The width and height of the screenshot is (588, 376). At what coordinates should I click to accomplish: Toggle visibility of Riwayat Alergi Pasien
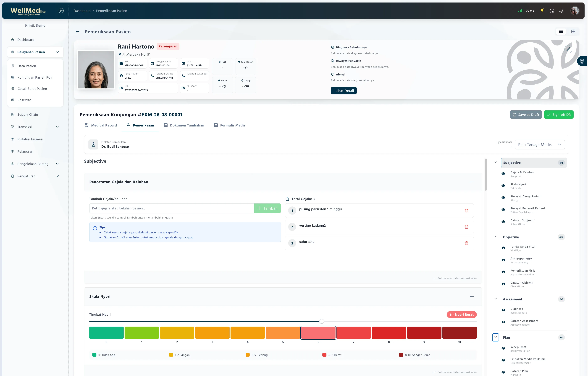(x=503, y=198)
